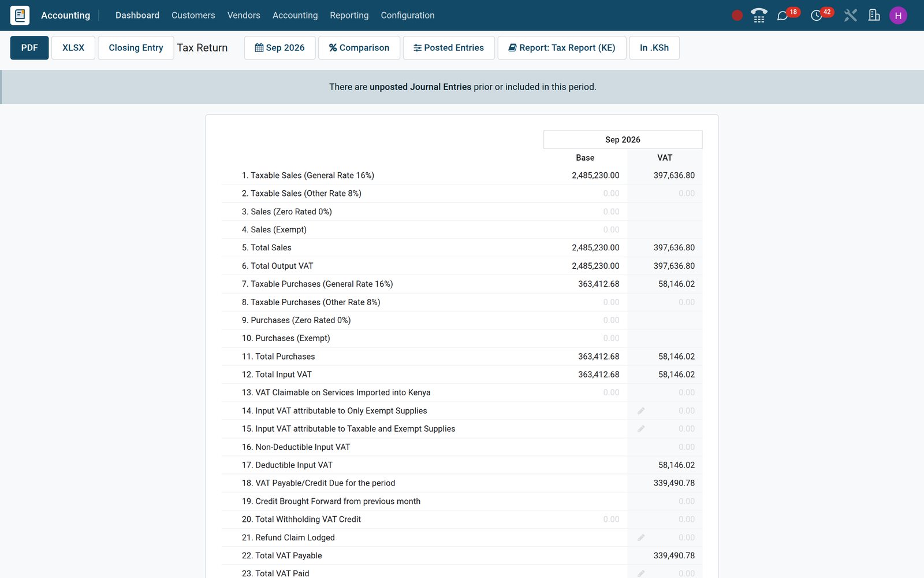Click the red recording indicator icon
This screenshot has height=578, width=924.
[737, 16]
